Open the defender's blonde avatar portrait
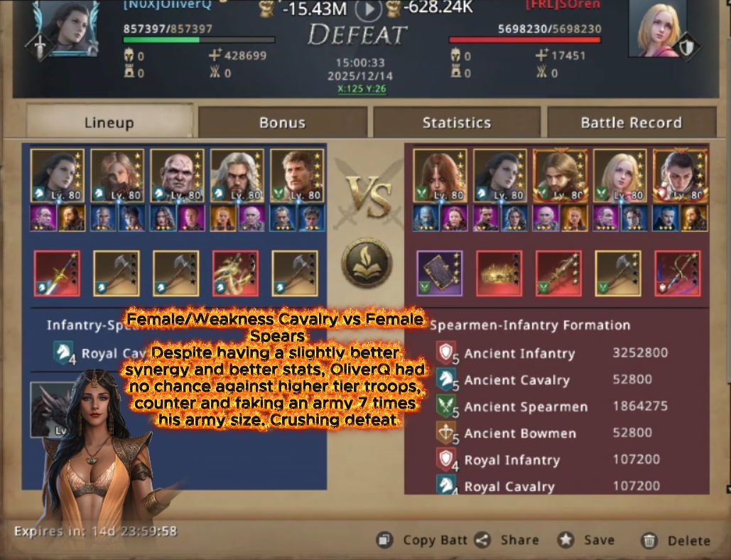Screen dimensions: 731x560 click(657, 28)
